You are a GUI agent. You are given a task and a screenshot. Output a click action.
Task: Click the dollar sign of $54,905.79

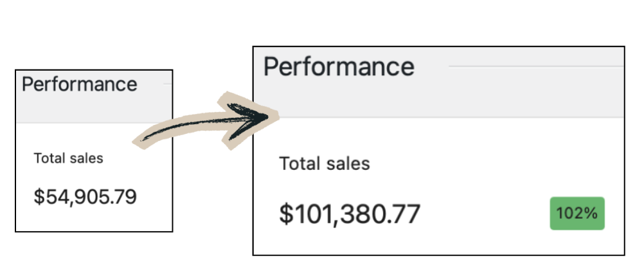[x=39, y=196]
